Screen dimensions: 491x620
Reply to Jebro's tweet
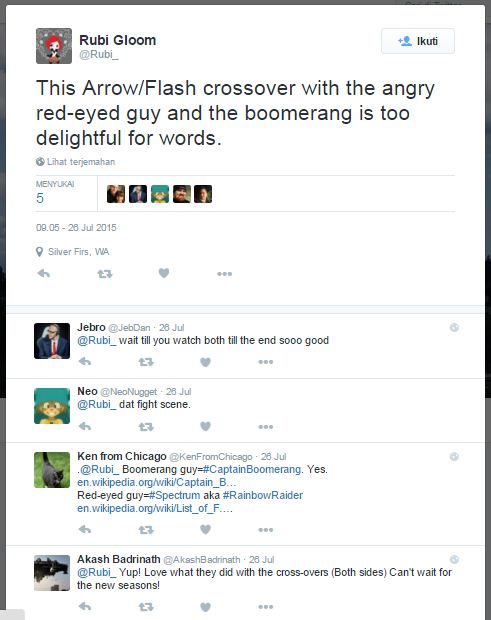click(x=85, y=361)
